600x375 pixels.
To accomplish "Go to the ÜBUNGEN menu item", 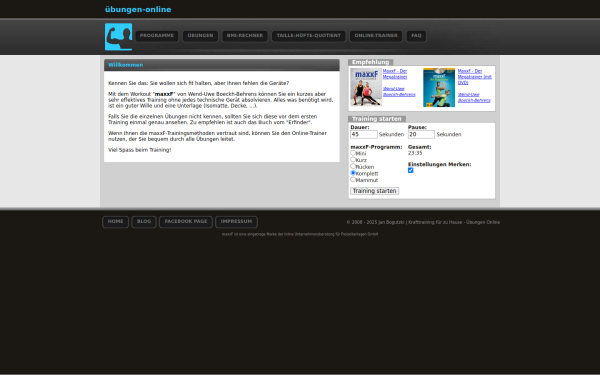I will pos(200,36).
